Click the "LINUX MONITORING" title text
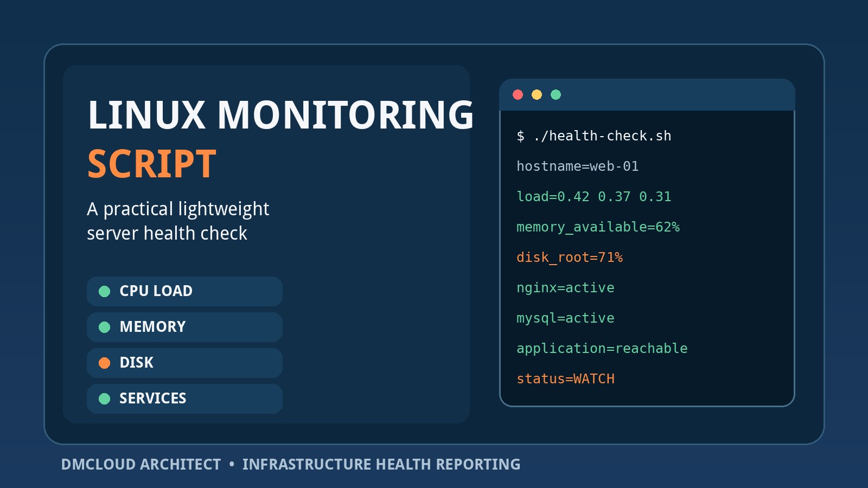The width and height of the screenshot is (868, 488). (x=281, y=115)
